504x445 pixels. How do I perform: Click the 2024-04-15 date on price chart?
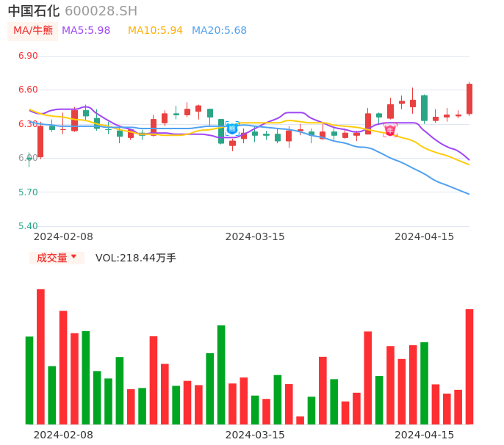pyautogui.click(x=425, y=236)
